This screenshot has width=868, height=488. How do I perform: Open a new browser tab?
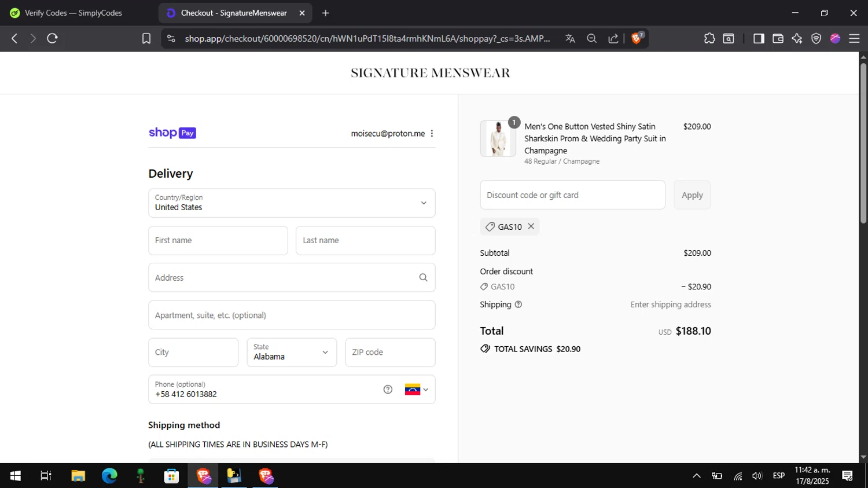pyautogui.click(x=326, y=13)
